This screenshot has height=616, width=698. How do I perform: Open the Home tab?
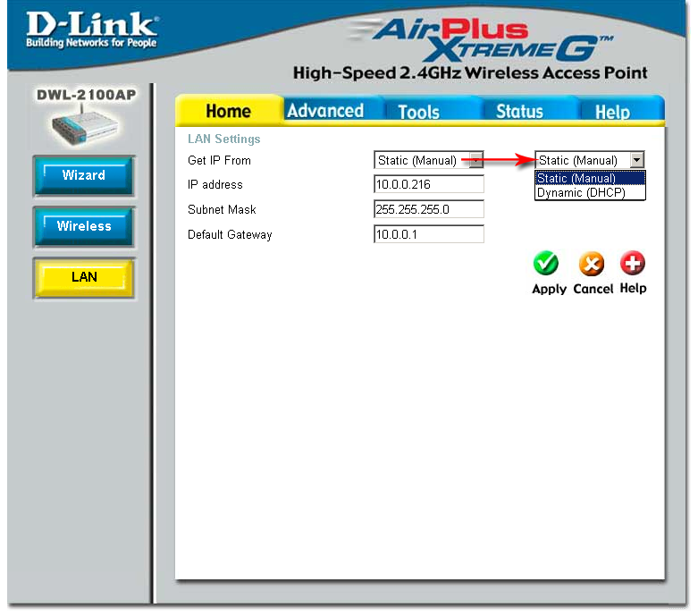(x=229, y=111)
